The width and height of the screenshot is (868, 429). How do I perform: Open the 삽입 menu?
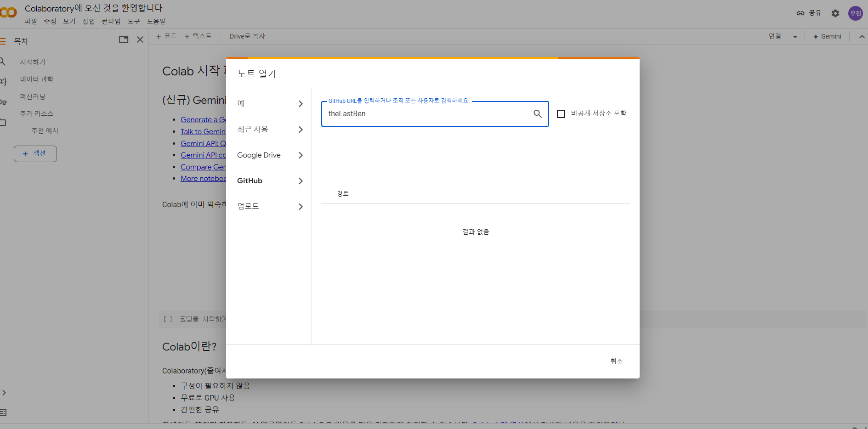(89, 22)
